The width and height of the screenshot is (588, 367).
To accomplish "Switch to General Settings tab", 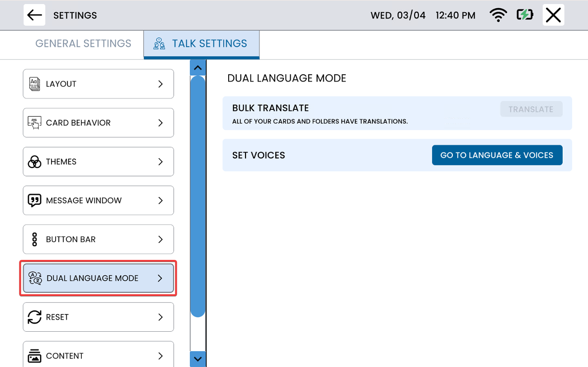I will point(83,43).
